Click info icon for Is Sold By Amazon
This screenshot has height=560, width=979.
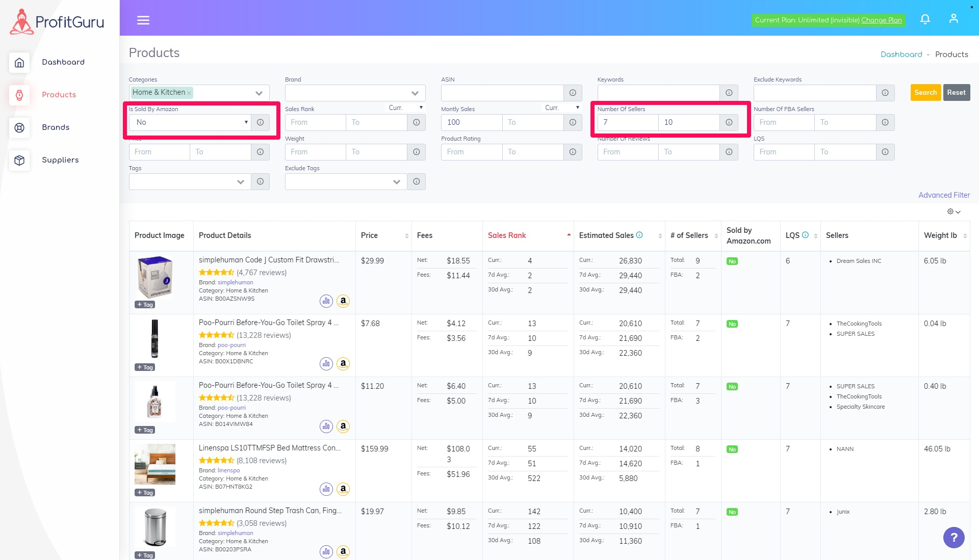pyautogui.click(x=260, y=122)
